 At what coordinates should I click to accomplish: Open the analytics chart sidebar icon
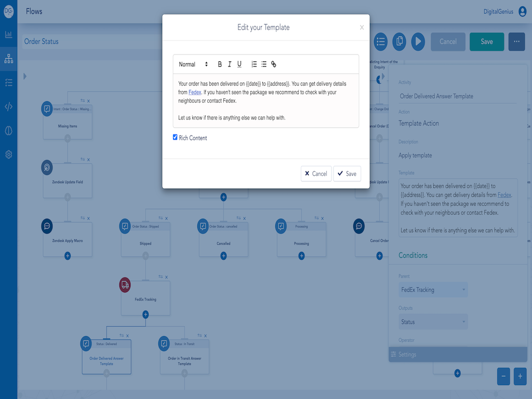pos(8,35)
